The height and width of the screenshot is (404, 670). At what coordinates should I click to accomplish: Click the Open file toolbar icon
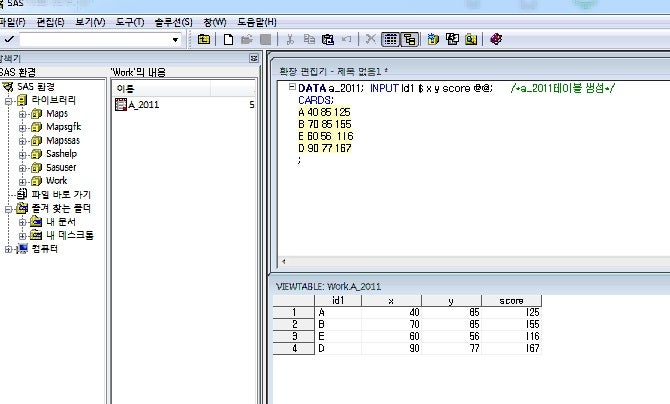pos(247,39)
